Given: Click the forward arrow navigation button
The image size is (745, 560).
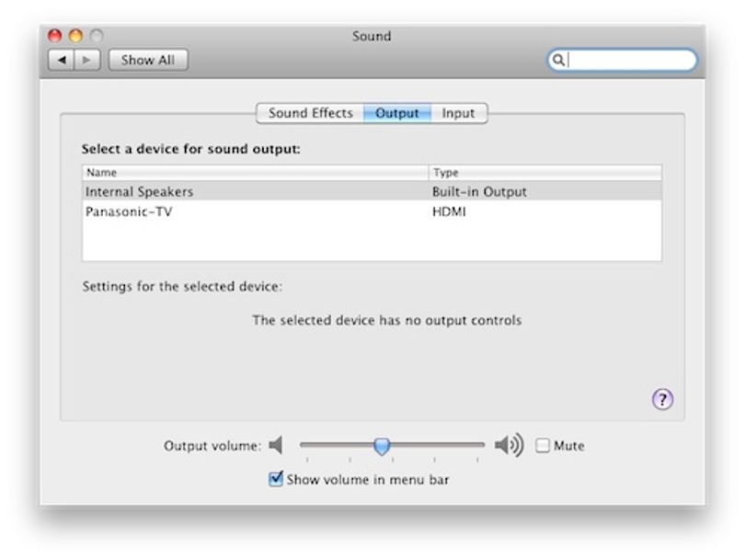Looking at the screenshot, I should [x=87, y=61].
